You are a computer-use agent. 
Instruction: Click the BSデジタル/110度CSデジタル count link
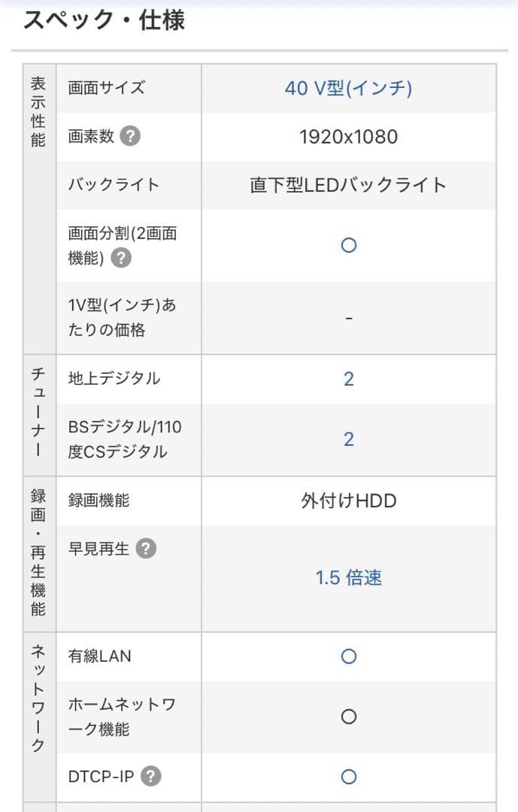(x=348, y=439)
